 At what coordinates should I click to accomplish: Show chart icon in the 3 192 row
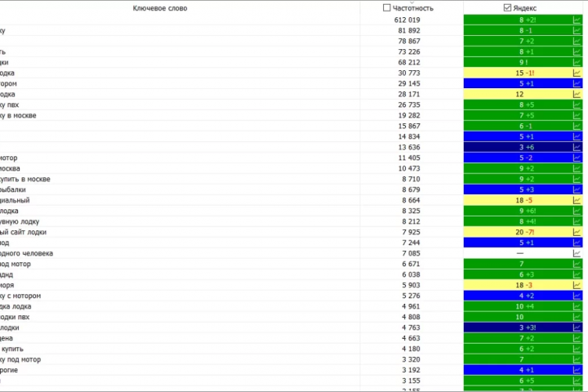click(x=577, y=370)
